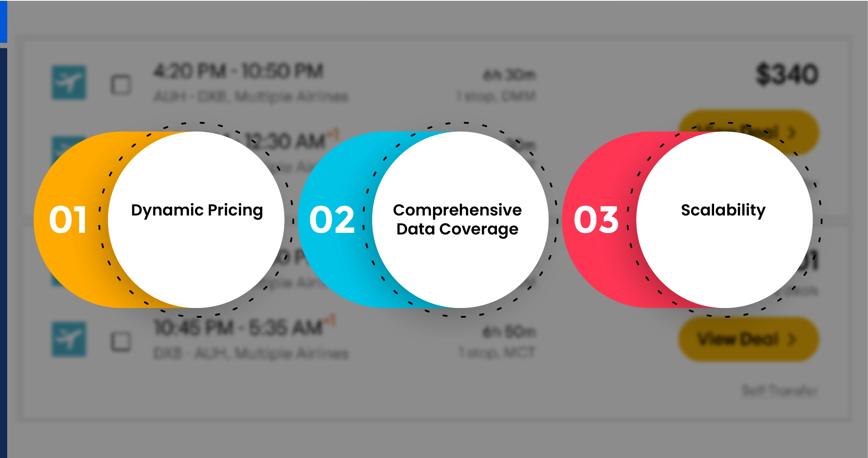
Task: Click the $340 price
Action: 787,74
